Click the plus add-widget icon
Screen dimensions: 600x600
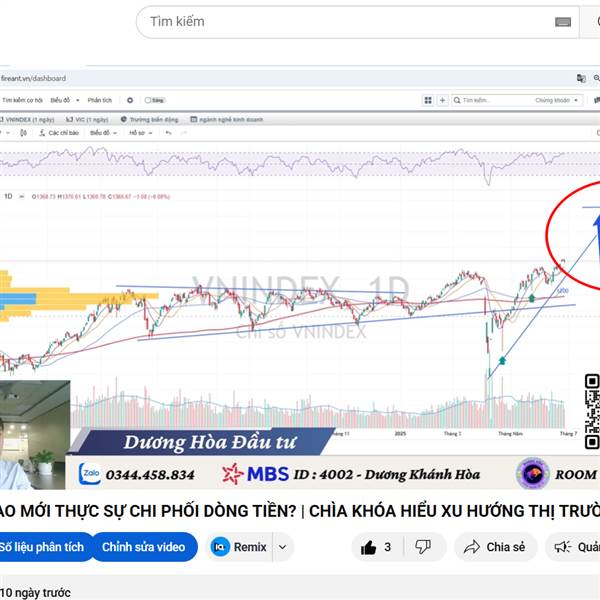(442, 100)
